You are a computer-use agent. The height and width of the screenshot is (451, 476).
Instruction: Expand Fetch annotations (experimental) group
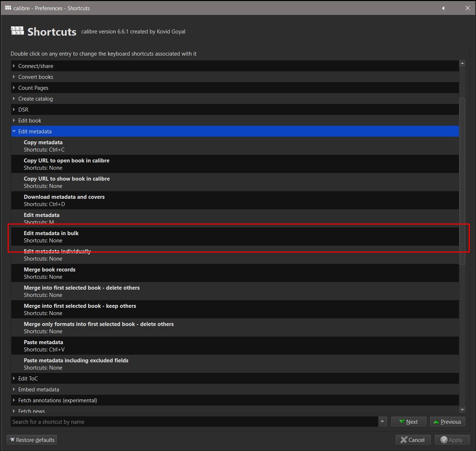point(14,400)
